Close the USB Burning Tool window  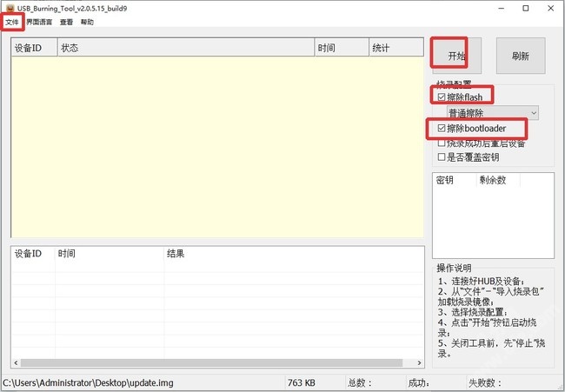[550, 8]
